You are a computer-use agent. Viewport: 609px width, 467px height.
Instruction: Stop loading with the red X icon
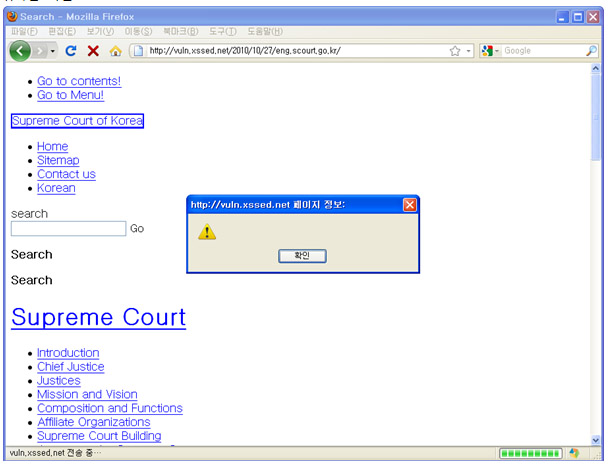point(93,51)
